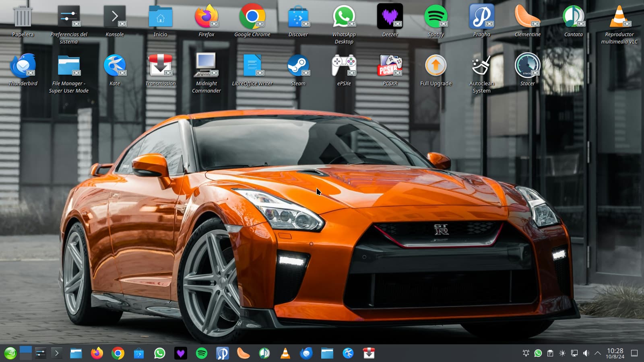Open Deezer from the desktop shortcut
Image resolution: width=644 pixels, height=362 pixels.
[390, 17]
